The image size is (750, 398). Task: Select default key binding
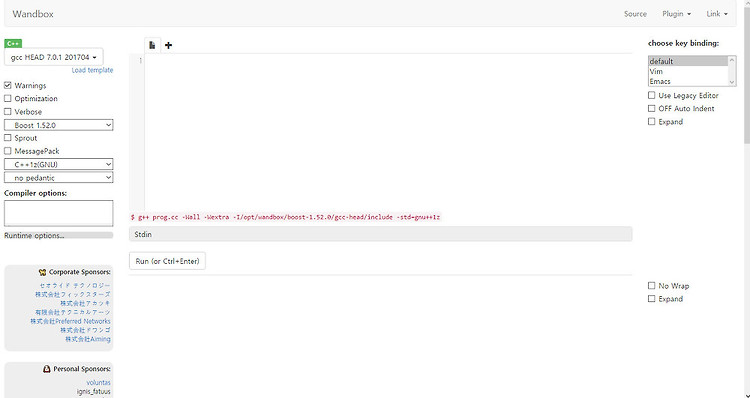coord(688,61)
